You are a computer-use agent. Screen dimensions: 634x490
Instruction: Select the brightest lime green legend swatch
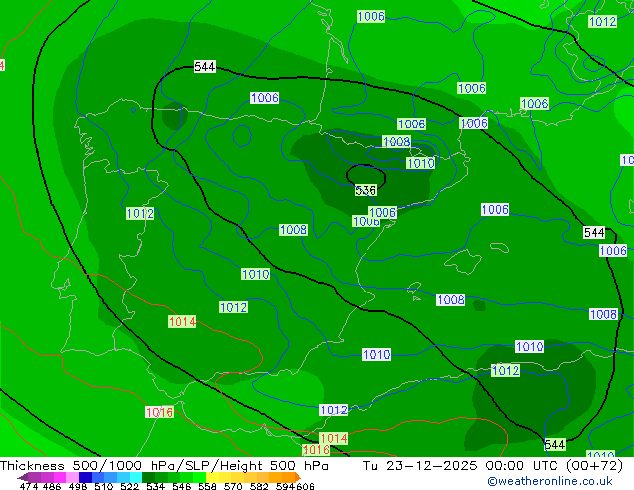(x=199, y=477)
